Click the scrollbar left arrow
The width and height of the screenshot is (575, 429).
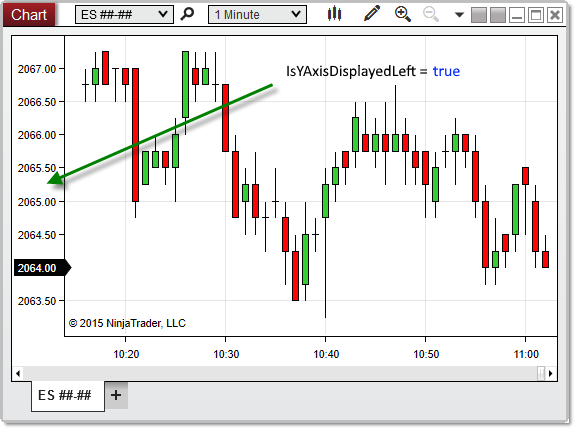(18, 374)
